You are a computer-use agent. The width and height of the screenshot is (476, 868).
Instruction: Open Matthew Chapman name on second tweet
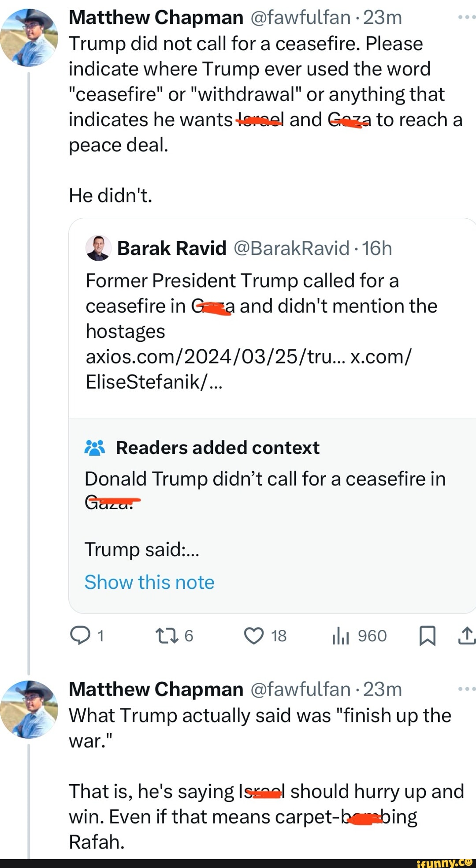(x=156, y=689)
